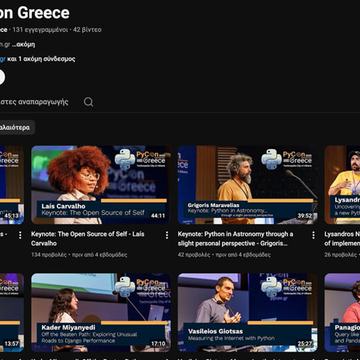Open the 45:13 duration video thumbnail
The height and width of the screenshot is (360, 360).
point(12,185)
